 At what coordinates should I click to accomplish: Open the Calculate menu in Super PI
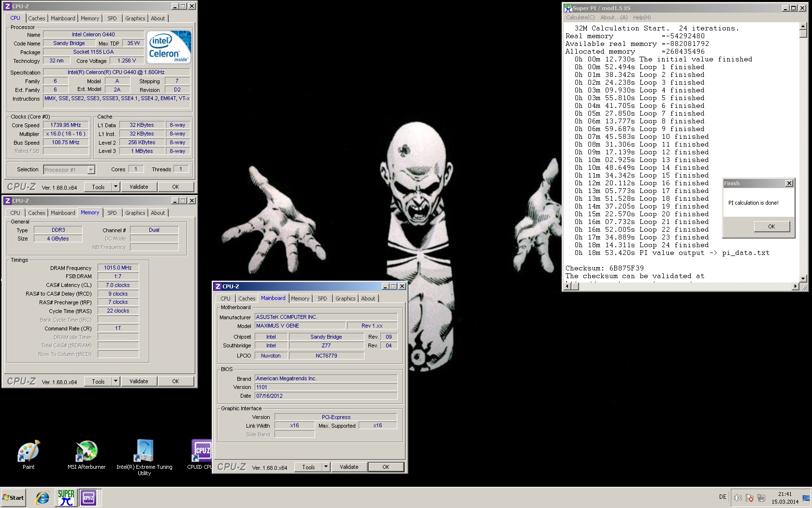point(580,17)
